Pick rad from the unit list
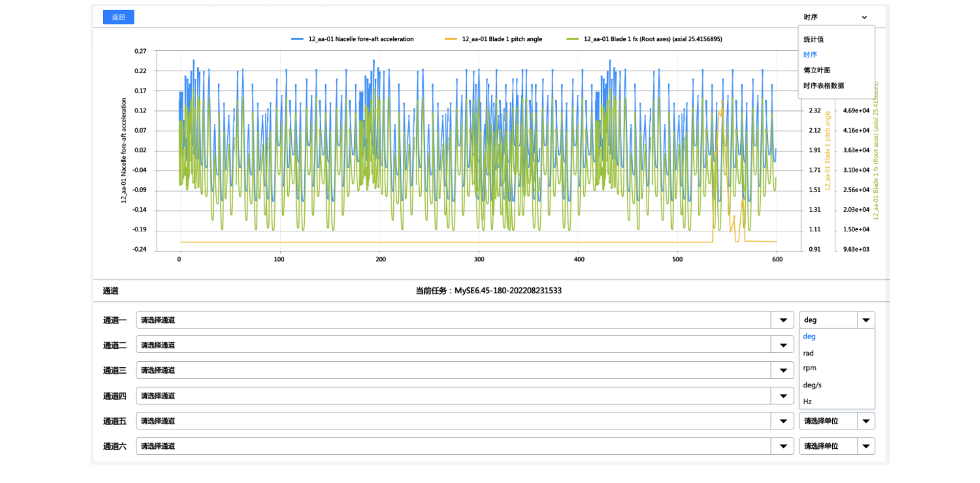This screenshot has width=980, height=483. pos(808,353)
